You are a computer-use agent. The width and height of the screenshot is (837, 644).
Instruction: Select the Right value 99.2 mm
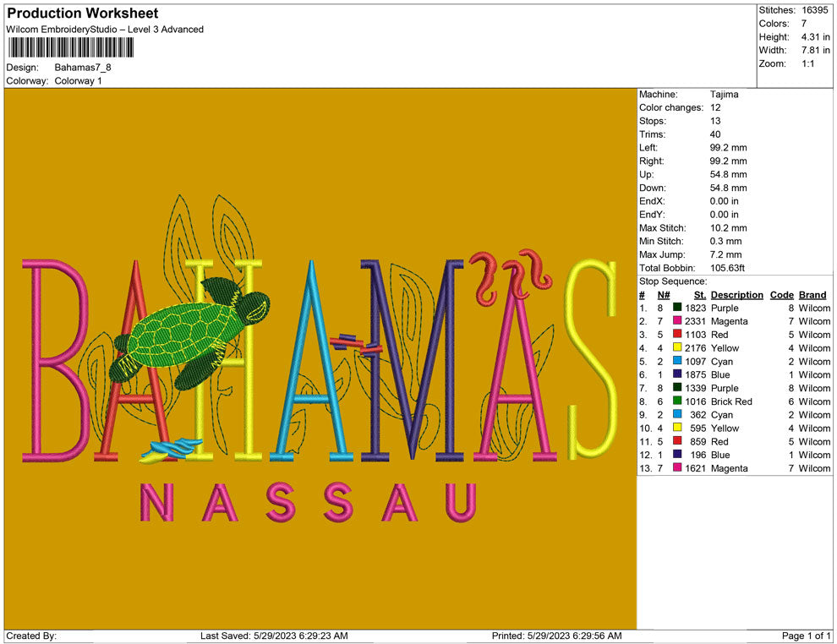click(728, 161)
